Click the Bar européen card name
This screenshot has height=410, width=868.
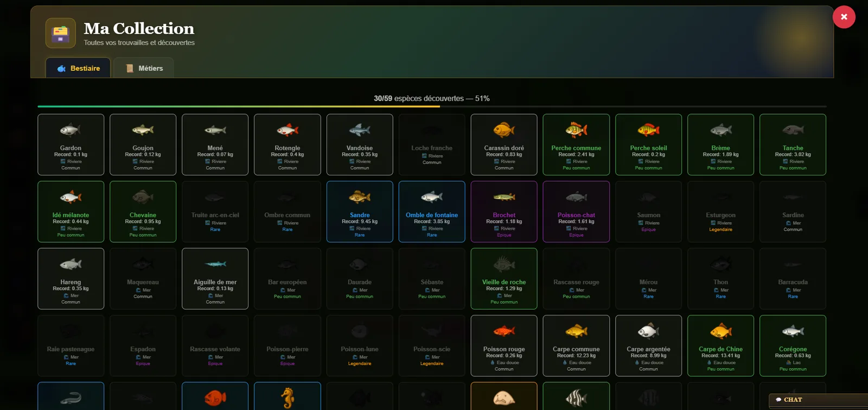coord(288,282)
